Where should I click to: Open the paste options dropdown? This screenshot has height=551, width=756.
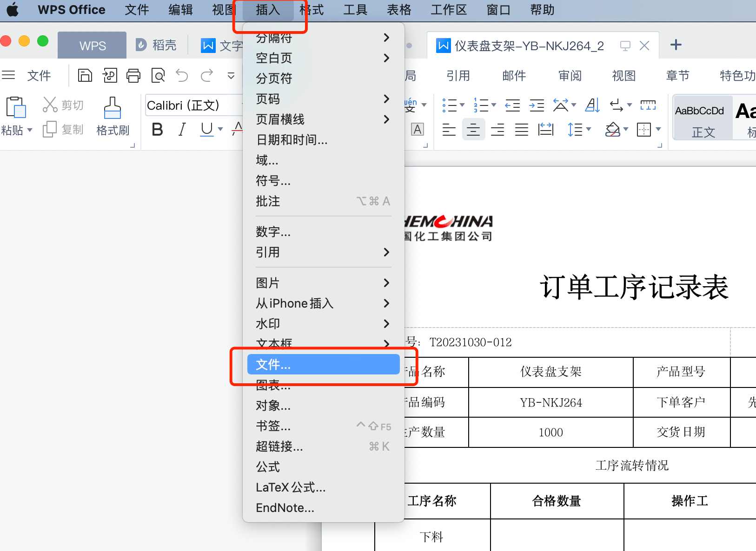(29, 130)
